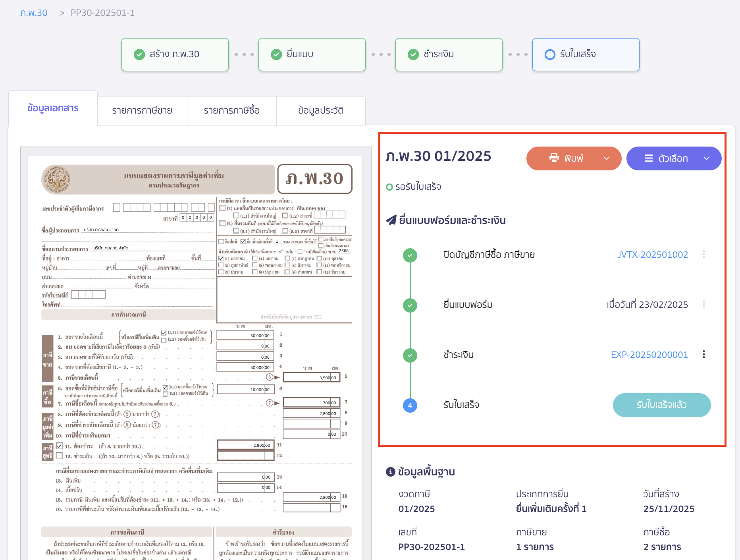Open the three-dot menu beside EXP-20250200001
740x560 pixels.
pyautogui.click(x=703, y=355)
